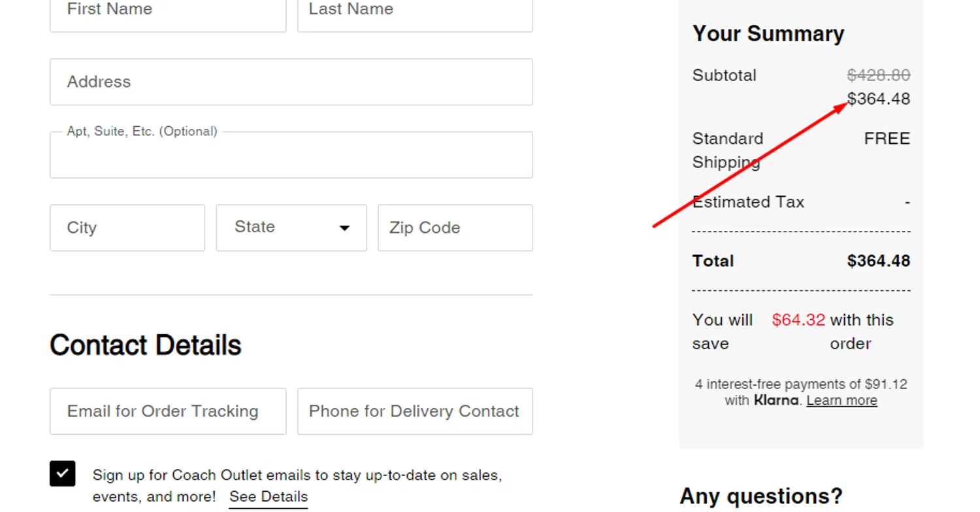Image resolution: width=980 pixels, height=512 pixels.
Task: Click Klarna's Learn more link
Action: [841, 400]
